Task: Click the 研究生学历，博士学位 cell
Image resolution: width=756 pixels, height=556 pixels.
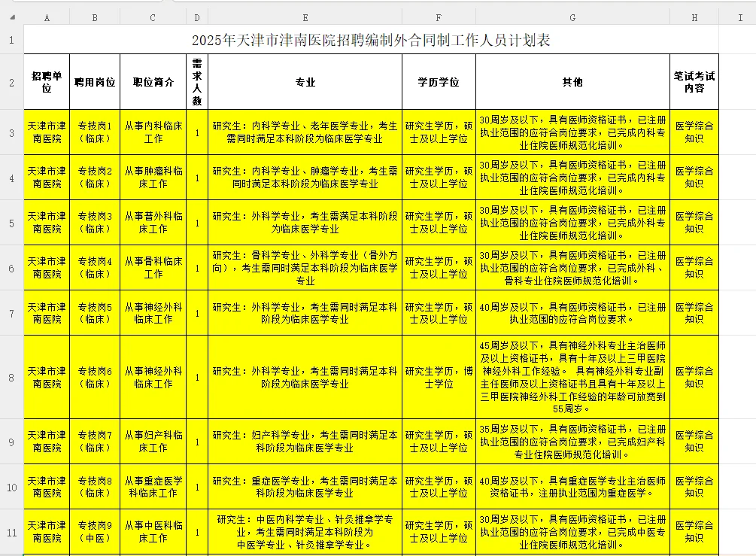Action: (x=439, y=378)
